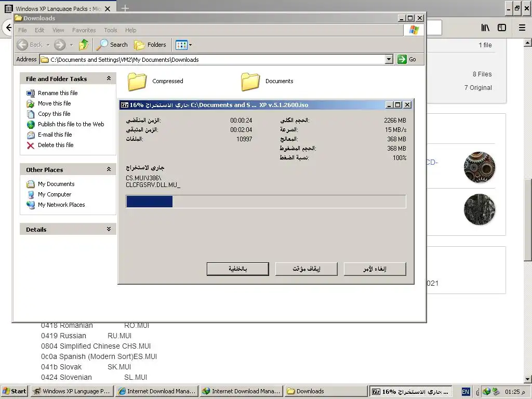The width and height of the screenshot is (532, 399).
Task: Click Rename this file
Action: [58, 93]
